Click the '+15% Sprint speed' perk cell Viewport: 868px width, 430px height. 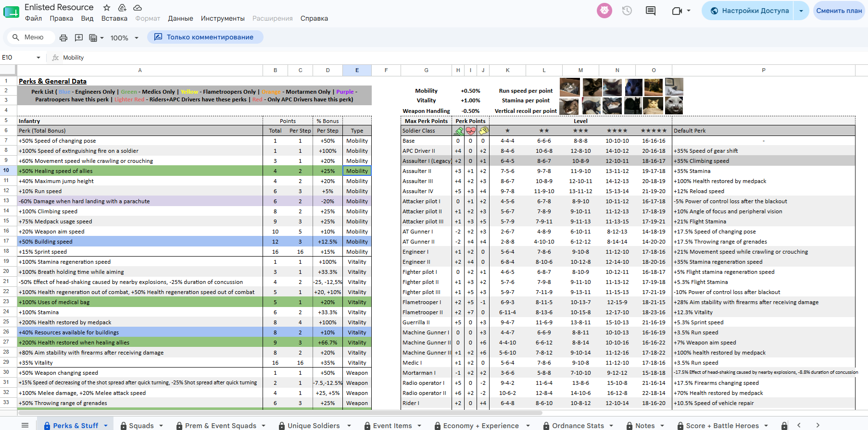140,252
